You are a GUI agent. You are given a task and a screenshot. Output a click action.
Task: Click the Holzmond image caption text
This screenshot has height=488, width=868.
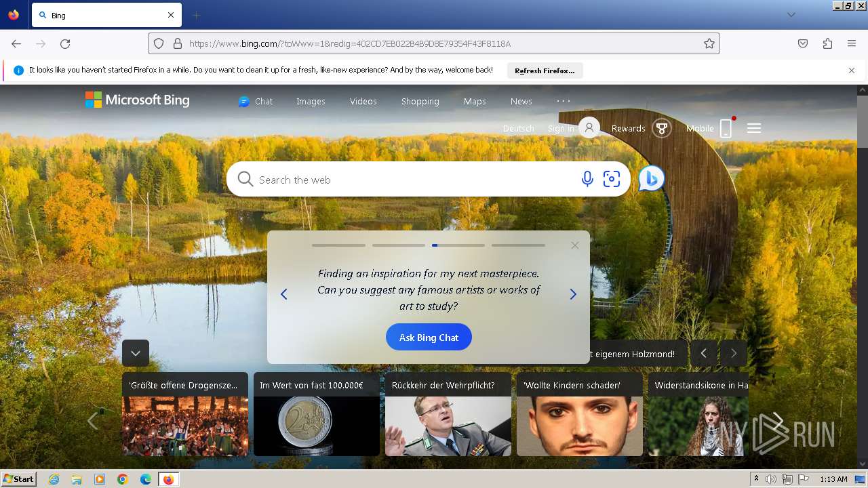coord(632,354)
